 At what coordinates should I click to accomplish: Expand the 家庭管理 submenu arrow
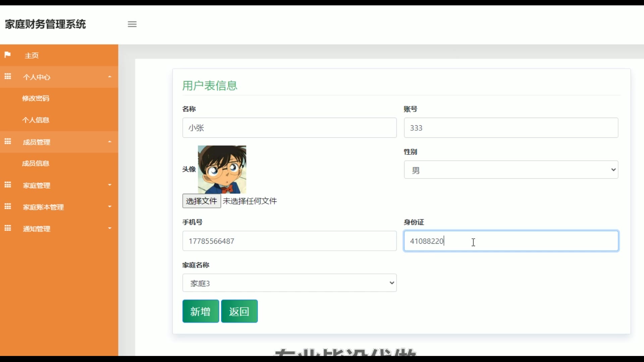click(x=109, y=185)
